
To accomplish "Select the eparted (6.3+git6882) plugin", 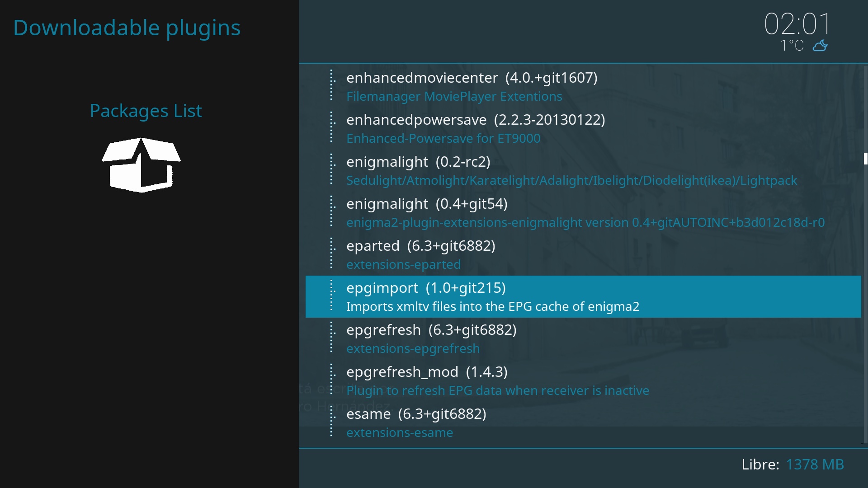I will pos(420,246).
